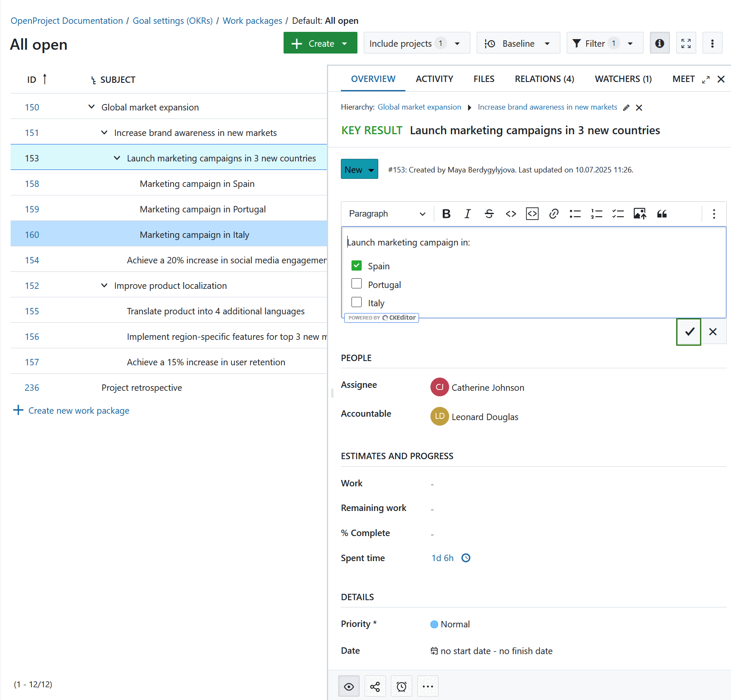Open the time-logging clock icon at bottom
The width and height of the screenshot is (731, 700).
pos(401,686)
